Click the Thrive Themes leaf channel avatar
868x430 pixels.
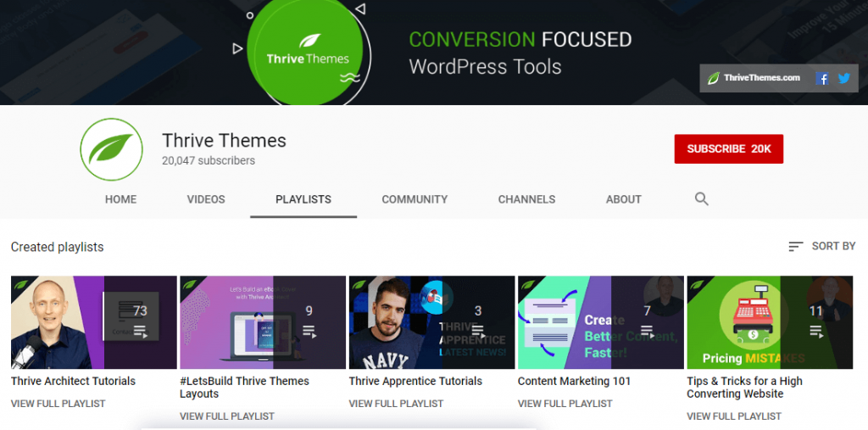(x=111, y=149)
